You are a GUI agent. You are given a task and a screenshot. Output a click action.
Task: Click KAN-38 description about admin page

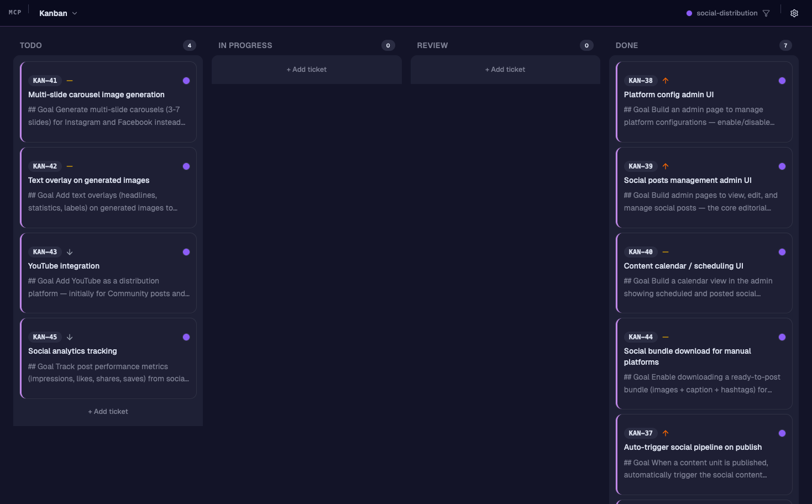coord(699,116)
